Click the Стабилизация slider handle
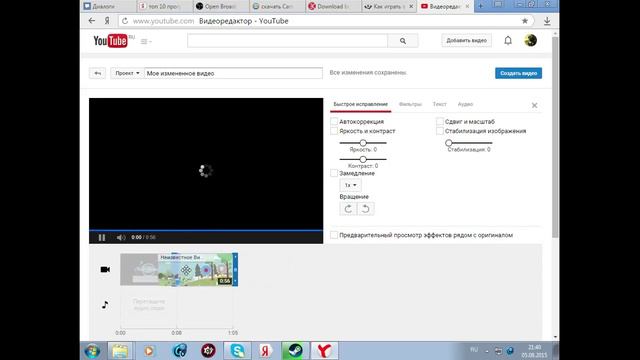Image resolution: width=640 pixels, height=360 pixels. 449,143
